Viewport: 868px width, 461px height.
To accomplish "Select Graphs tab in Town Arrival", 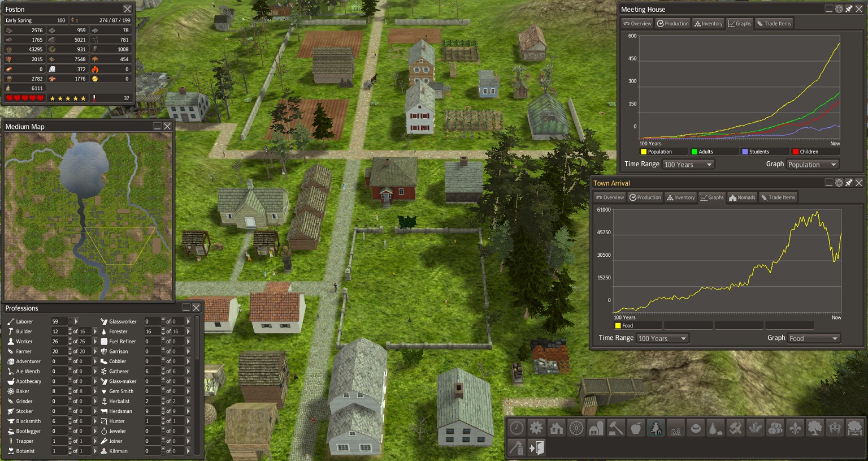I will click(711, 197).
